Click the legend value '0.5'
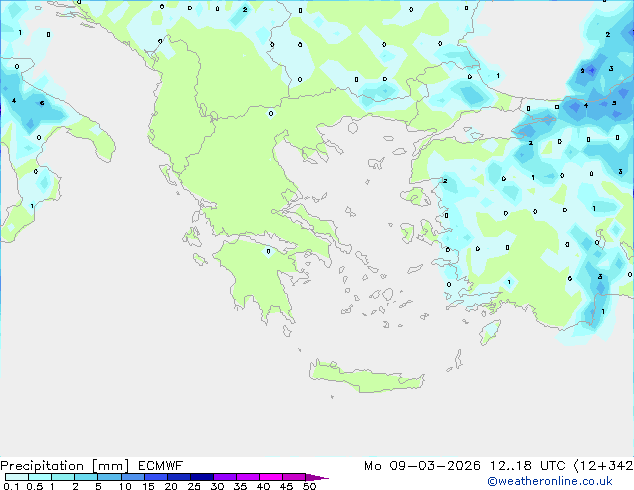Viewport: 634px width, 490px height. click(34, 486)
